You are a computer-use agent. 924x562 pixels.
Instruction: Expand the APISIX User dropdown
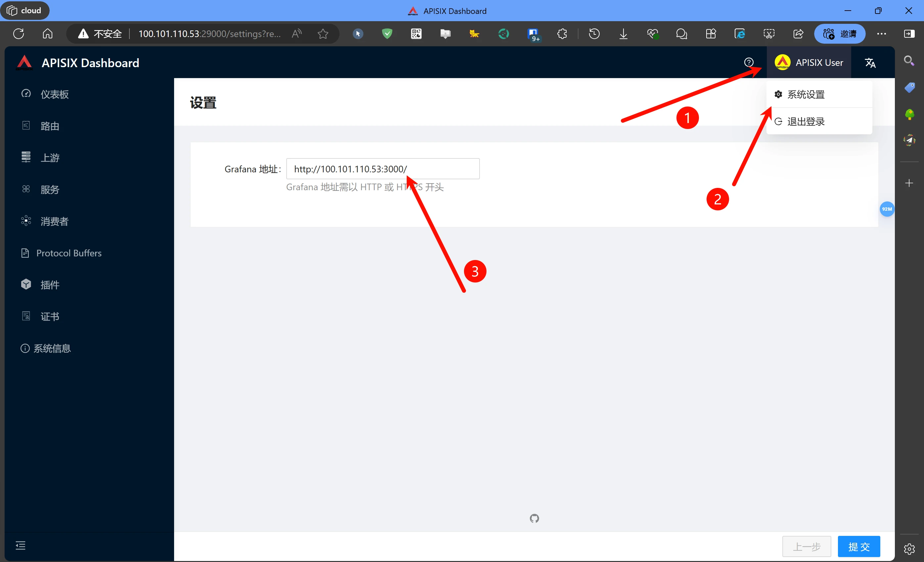click(x=809, y=63)
